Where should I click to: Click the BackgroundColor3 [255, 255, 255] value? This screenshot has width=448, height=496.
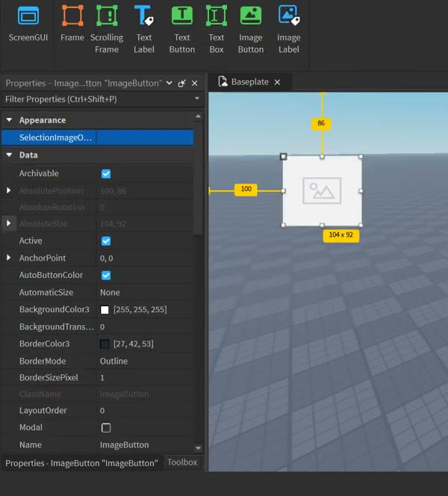tap(140, 309)
